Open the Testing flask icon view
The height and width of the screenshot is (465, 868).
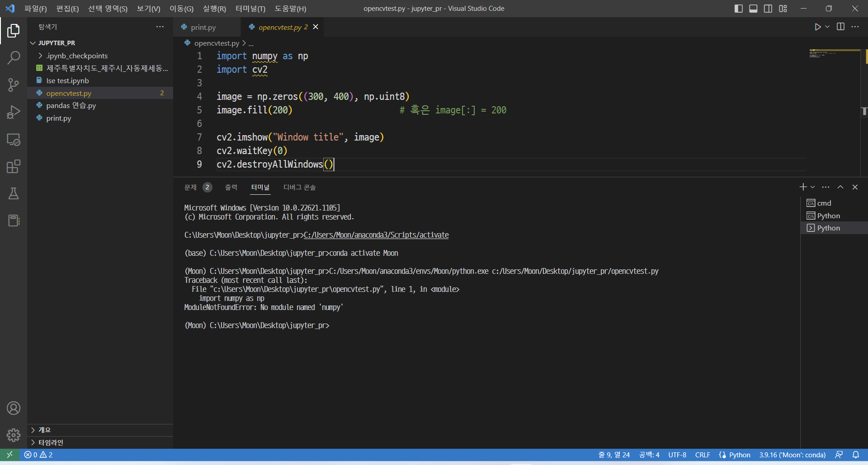coord(14,193)
